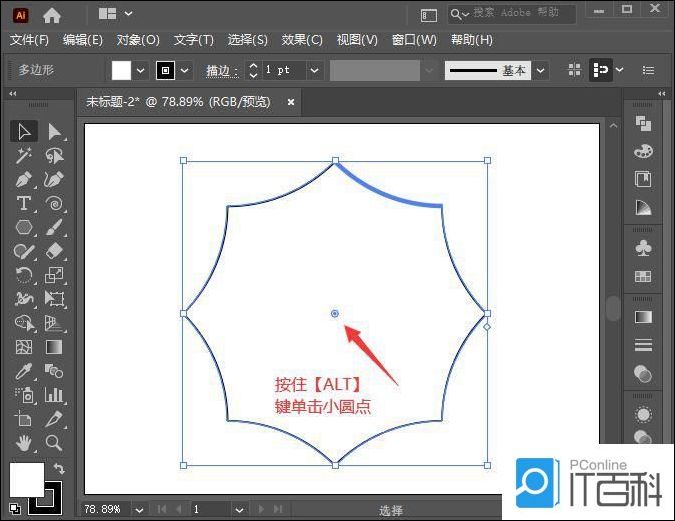Select the Type tool

tap(24, 204)
